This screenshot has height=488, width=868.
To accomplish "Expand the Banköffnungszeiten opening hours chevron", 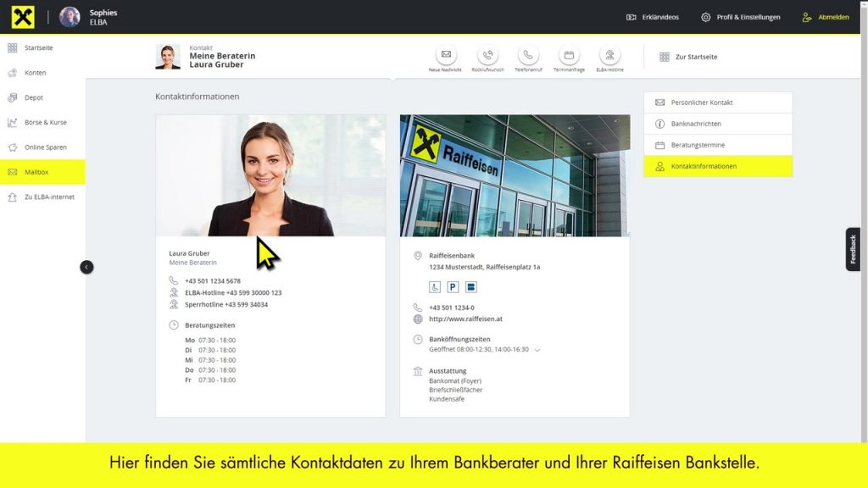I will pyautogui.click(x=537, y=350).
